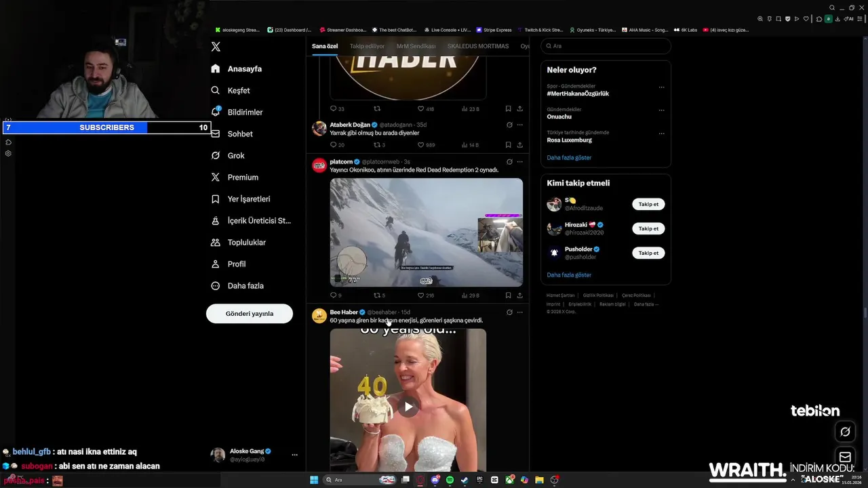Screen dimensions: 868x488
Task: Repost Ataberk Doğan's post
Action: click(379, 145)
